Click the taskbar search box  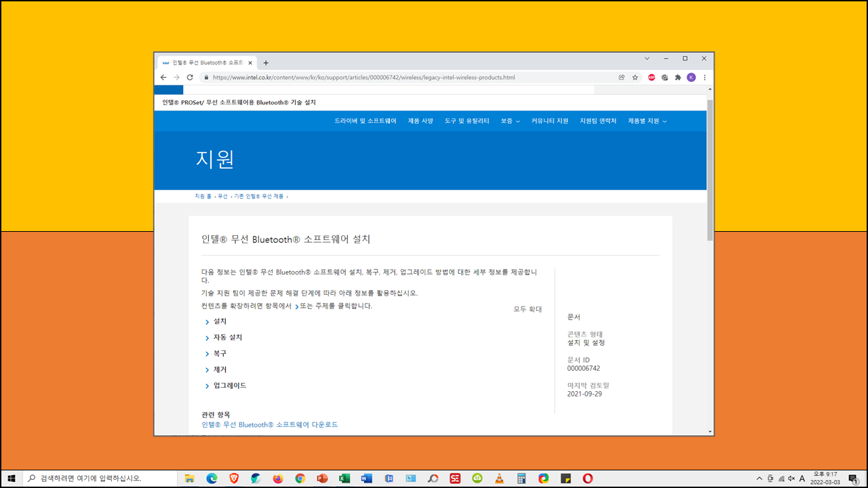coord(99,479)
